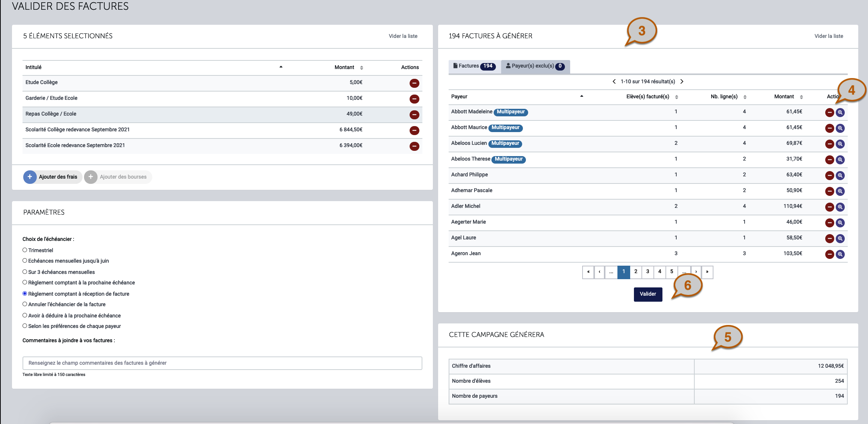Inspect Adler Michel invoice
The height and width of the screenshot is (424, 868).
coord(840,207)
